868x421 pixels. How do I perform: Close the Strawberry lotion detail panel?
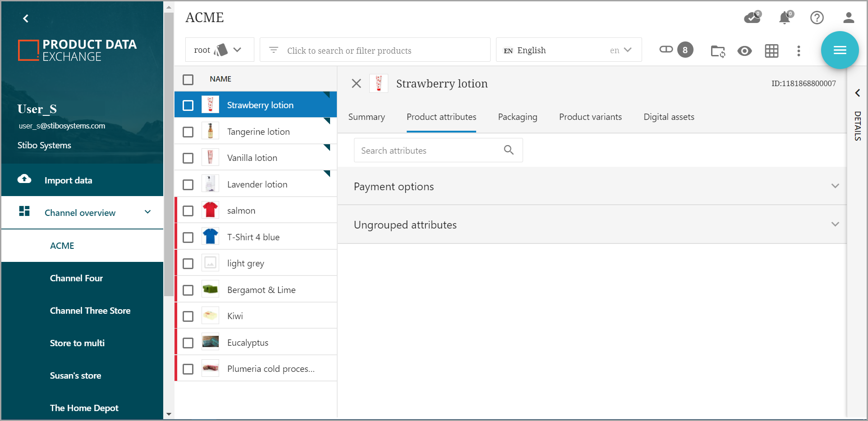point(356,84)
